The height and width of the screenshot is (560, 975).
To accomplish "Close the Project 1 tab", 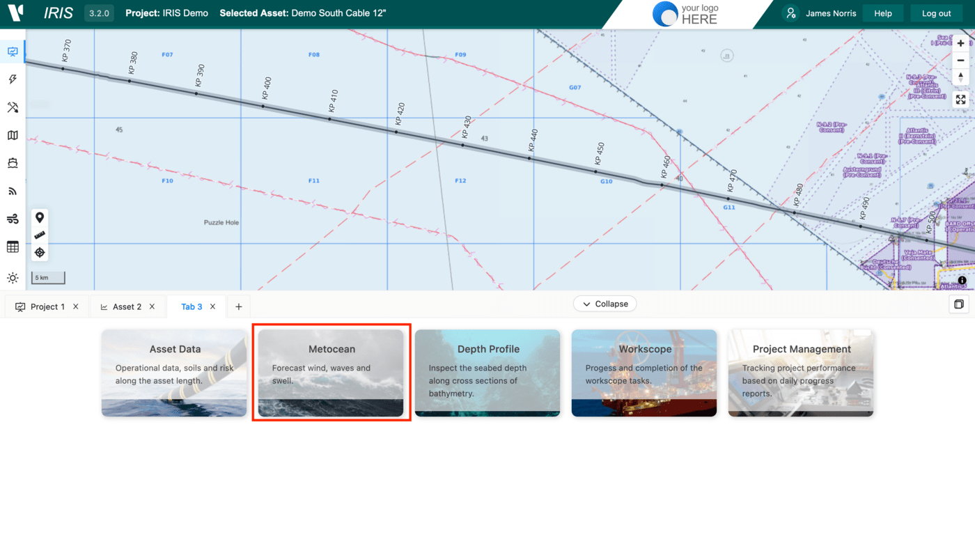I will 76,306.
